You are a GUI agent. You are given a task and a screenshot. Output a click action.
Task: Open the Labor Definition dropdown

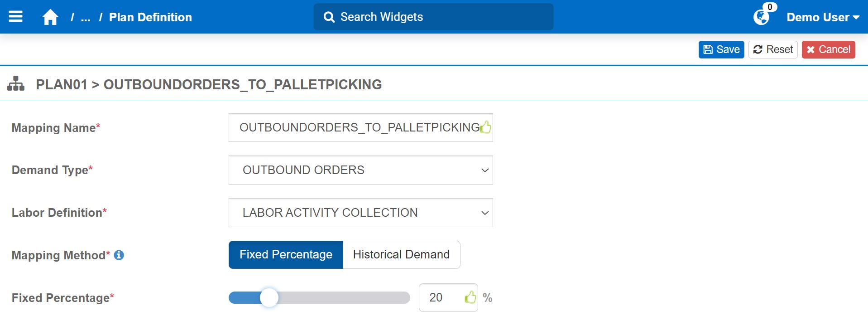coord(360,213)
